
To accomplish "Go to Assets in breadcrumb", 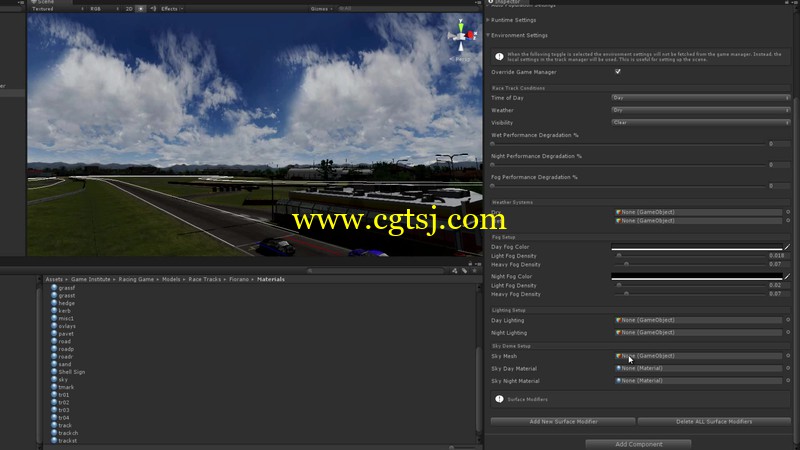I will pos(54,279).
